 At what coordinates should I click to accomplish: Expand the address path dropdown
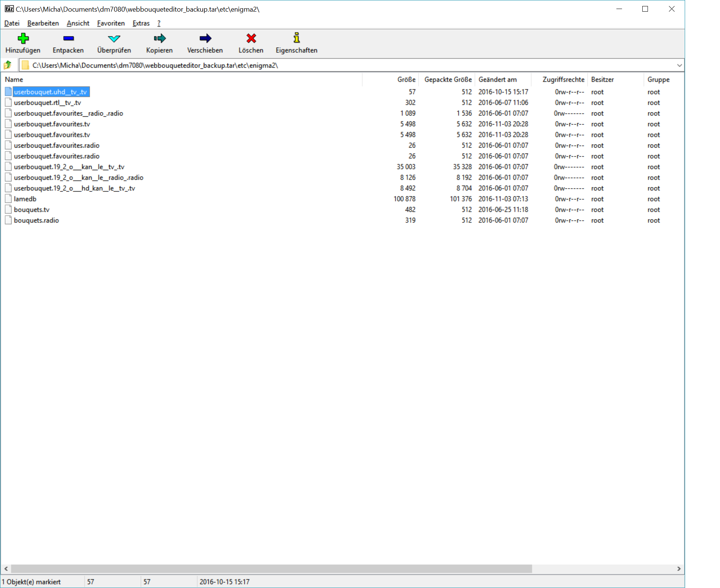pos(679,65)
